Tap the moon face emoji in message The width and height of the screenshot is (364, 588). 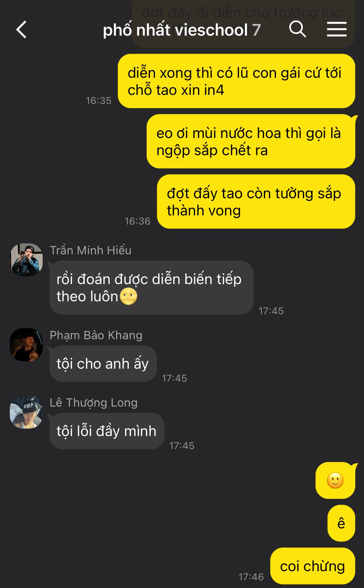point(128,296)
